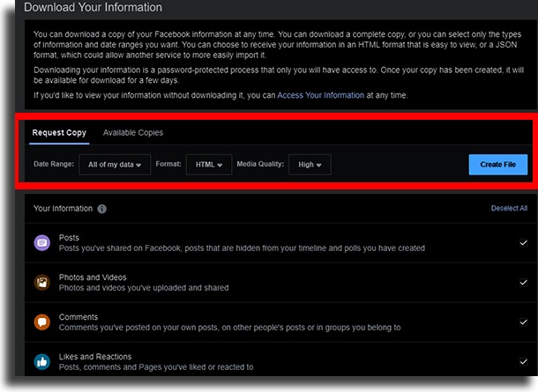Toggle the Likes and Reactions checkbox
538x392 pixels.
click(x=523, y=362)
